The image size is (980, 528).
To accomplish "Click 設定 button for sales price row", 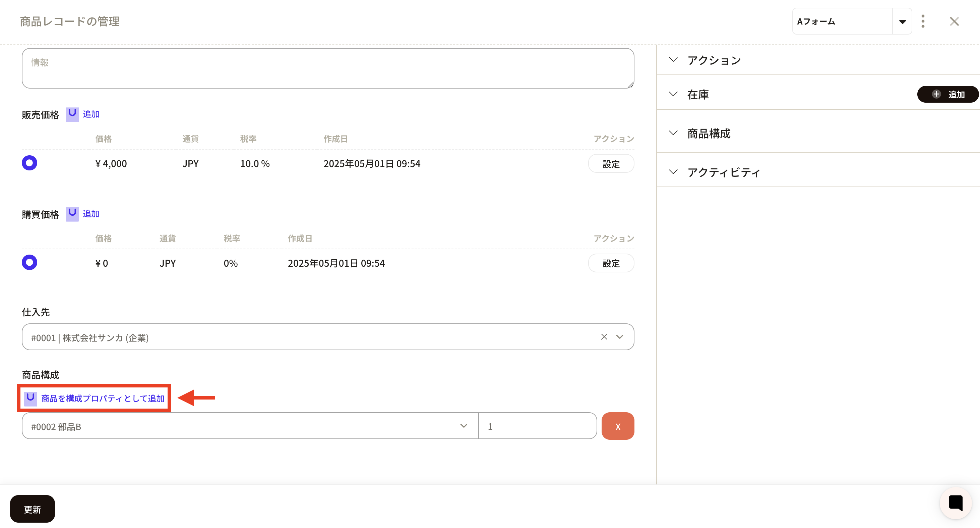I will [x=611, y=164].
